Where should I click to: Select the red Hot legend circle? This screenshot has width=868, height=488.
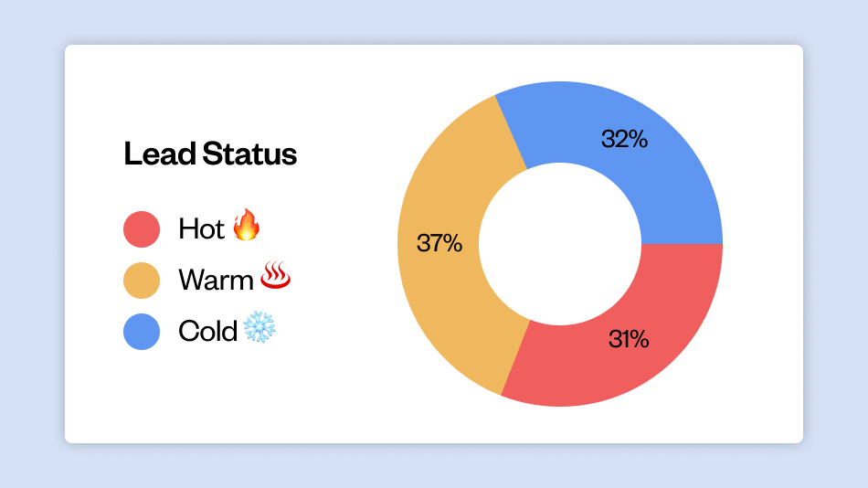click(142, 228)
